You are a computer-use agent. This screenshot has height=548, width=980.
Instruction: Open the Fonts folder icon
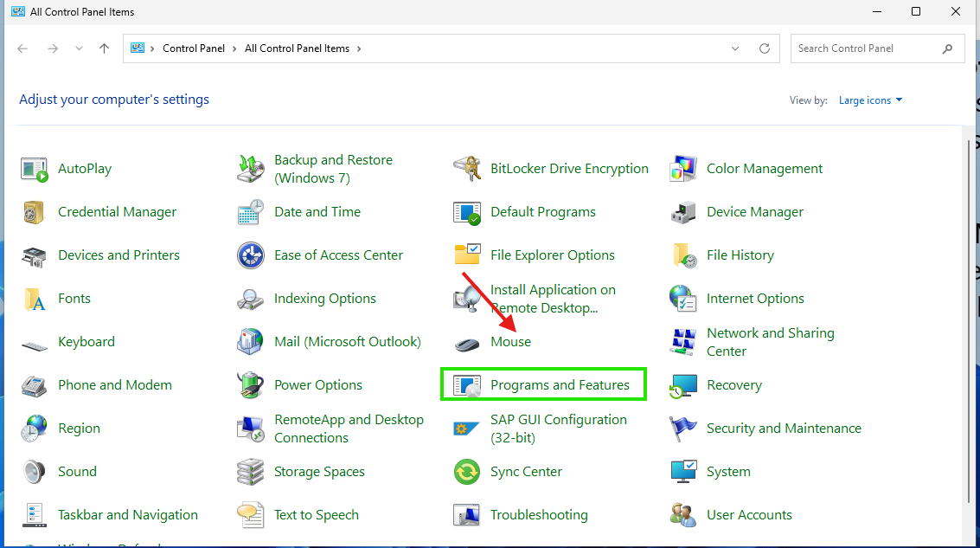(x=34, y=299)
